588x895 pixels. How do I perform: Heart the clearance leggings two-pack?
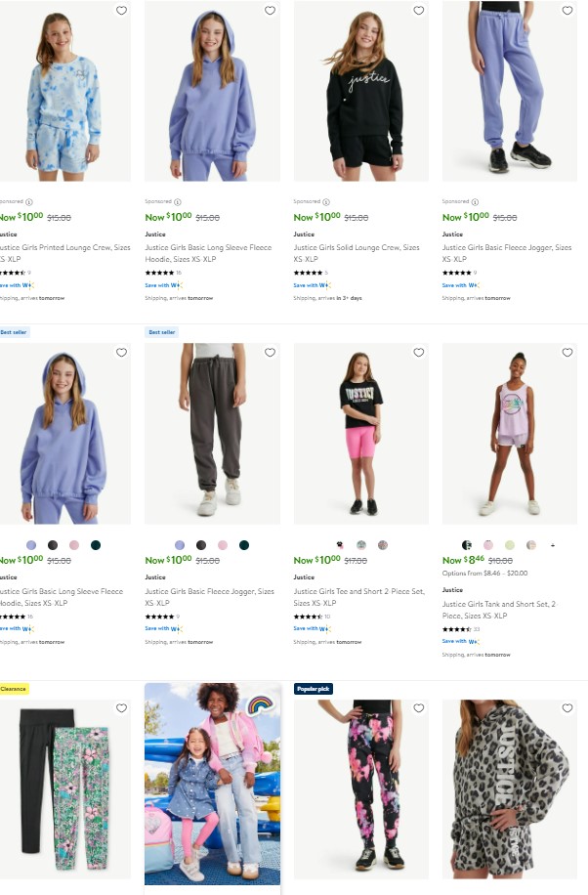121,707
